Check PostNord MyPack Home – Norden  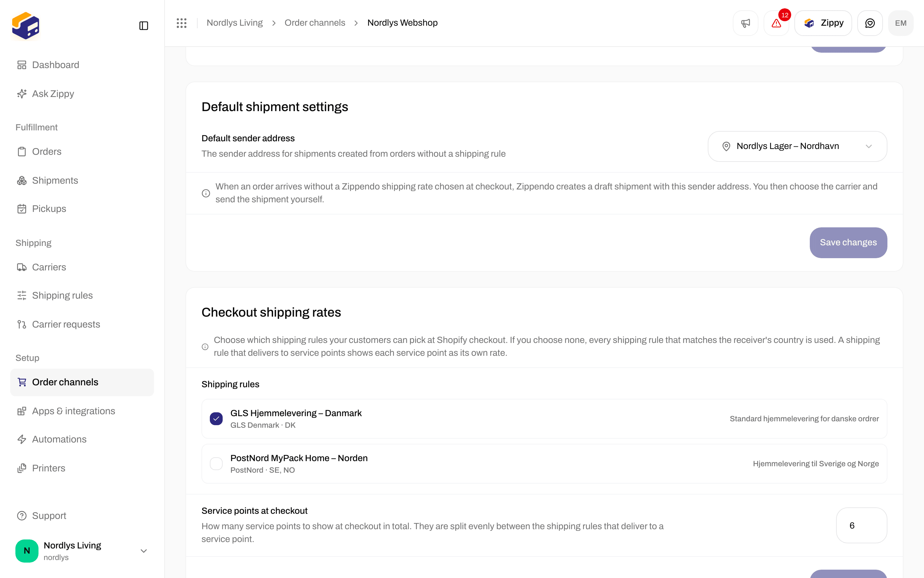[216, 464]
